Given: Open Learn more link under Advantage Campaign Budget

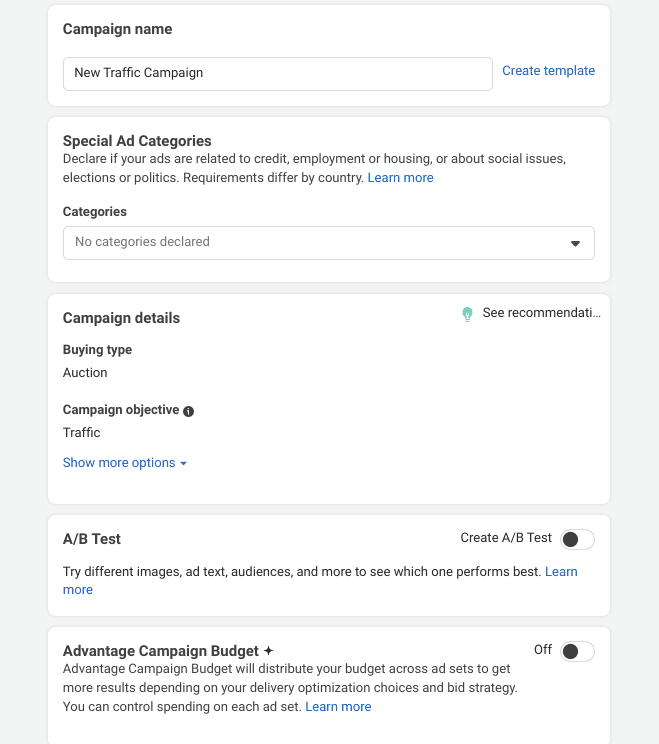Looking at the screenshot, I should pyautogui.click(x=338, y=707).
